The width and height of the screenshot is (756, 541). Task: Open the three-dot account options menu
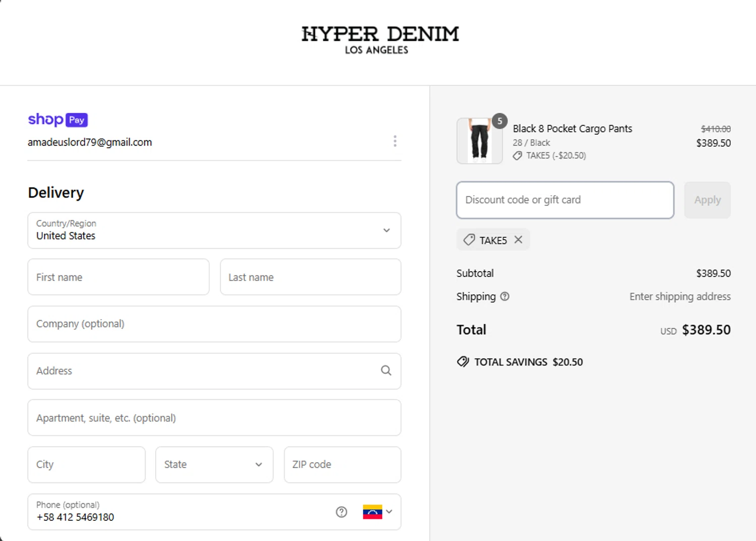tap(395, 141)
